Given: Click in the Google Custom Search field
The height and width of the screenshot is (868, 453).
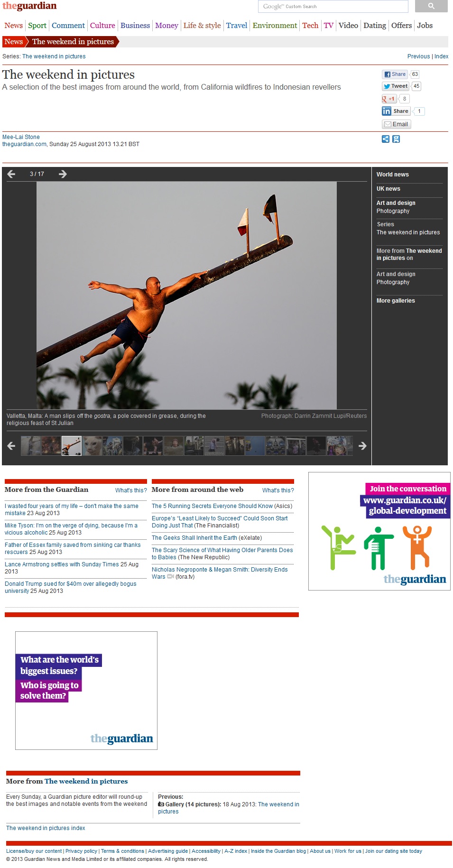Looking at the screenshot, I should coord(333,7).
